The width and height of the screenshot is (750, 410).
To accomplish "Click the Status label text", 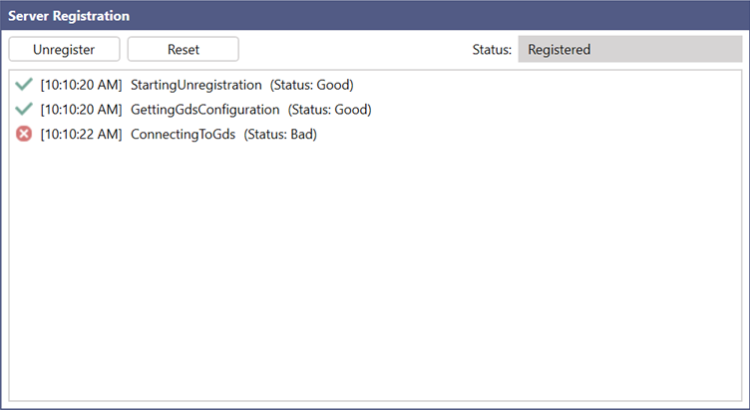I will (491, 49).
